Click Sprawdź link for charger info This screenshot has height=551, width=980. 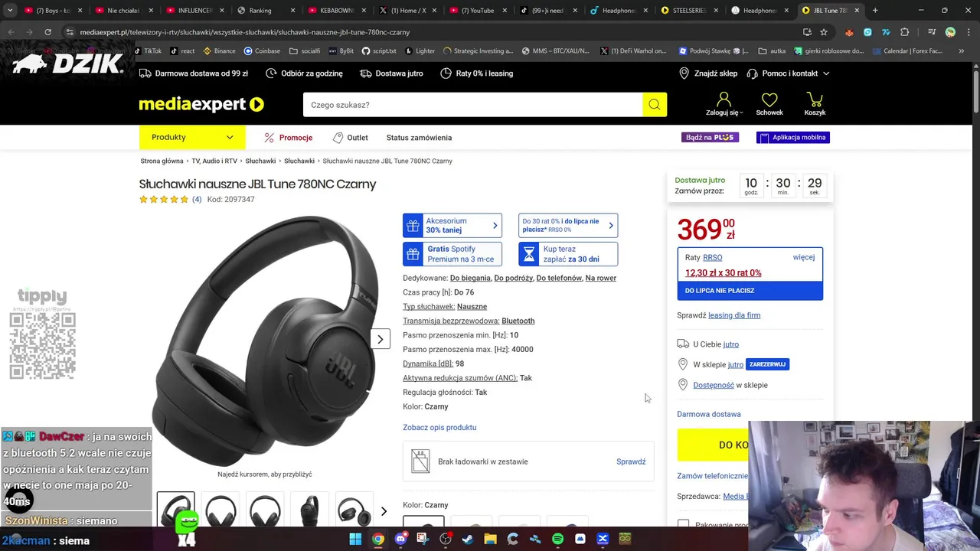631,461
